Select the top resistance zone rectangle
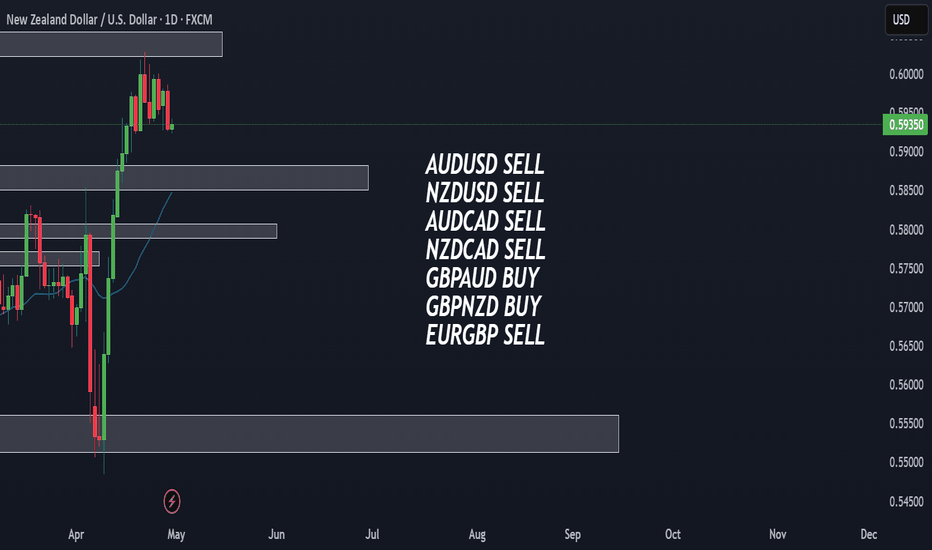This screenshot has height=550, width=932. (x=111, y=44)
